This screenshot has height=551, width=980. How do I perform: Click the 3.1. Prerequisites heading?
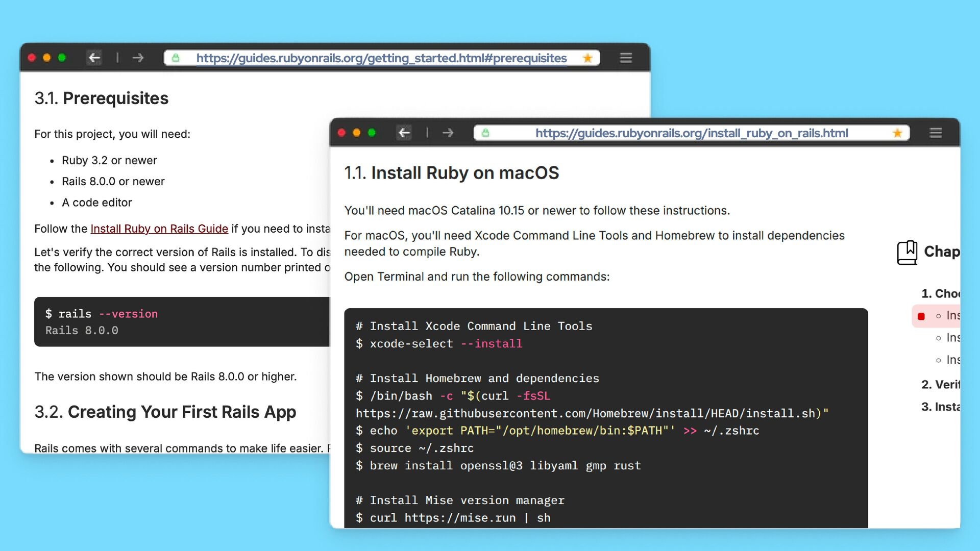click(x=101, y=98)
